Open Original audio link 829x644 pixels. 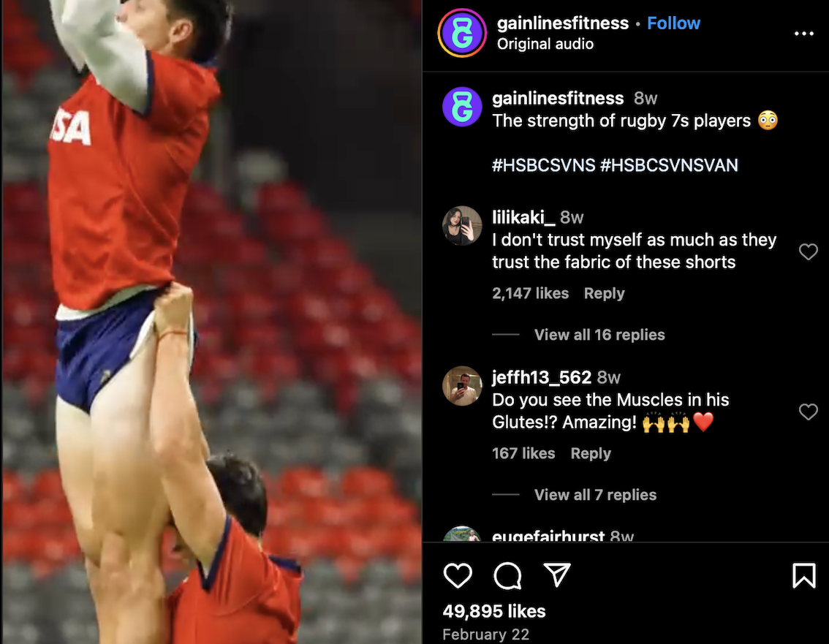click(x=545, y=44)
